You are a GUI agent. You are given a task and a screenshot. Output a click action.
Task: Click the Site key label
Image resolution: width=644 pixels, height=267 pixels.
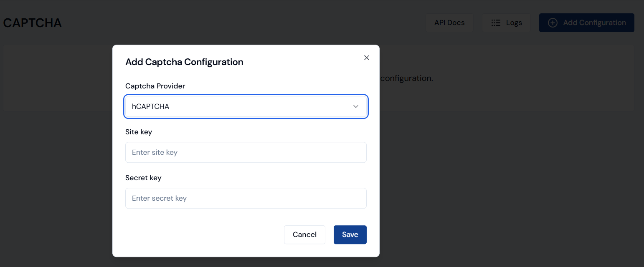[x=139, y=132]
